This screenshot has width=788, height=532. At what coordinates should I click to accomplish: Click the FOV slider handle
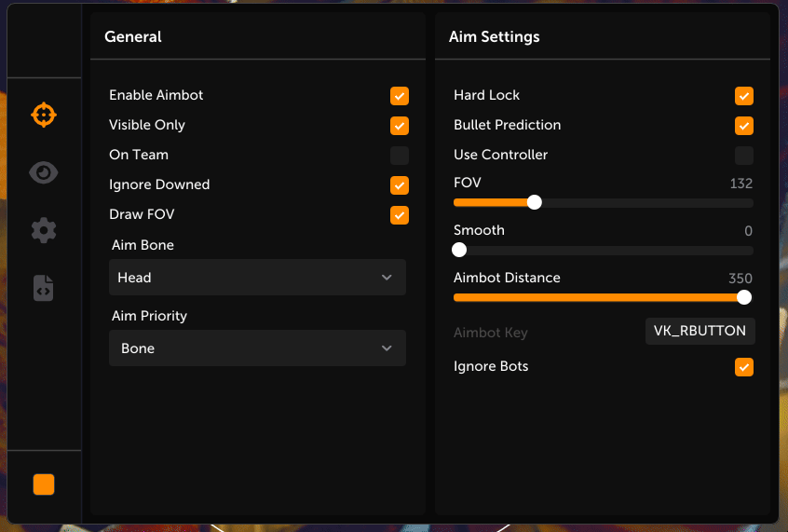point(534,202)
